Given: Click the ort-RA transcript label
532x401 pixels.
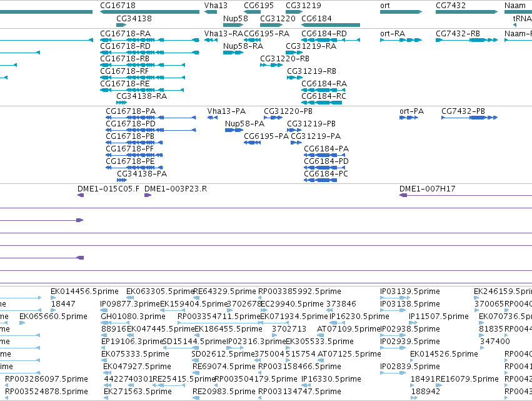Looking at the screenshot, I should (393, 34).
